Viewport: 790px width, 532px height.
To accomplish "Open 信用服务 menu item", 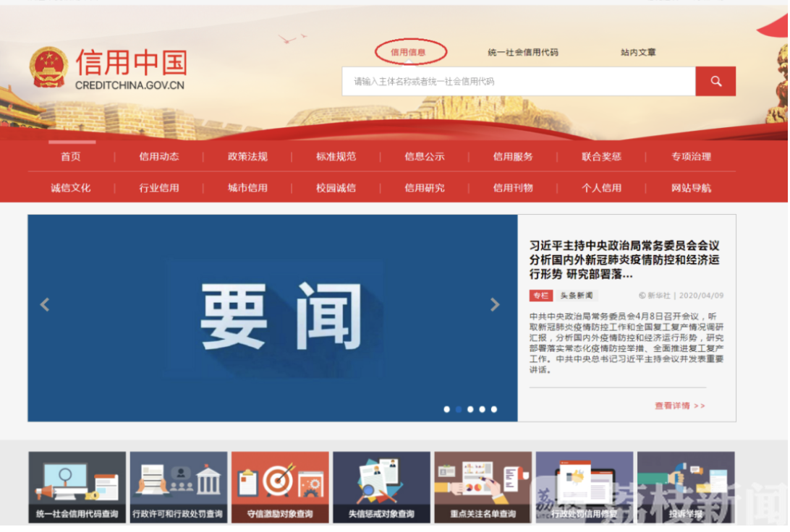I will click(x=513, y=157).
